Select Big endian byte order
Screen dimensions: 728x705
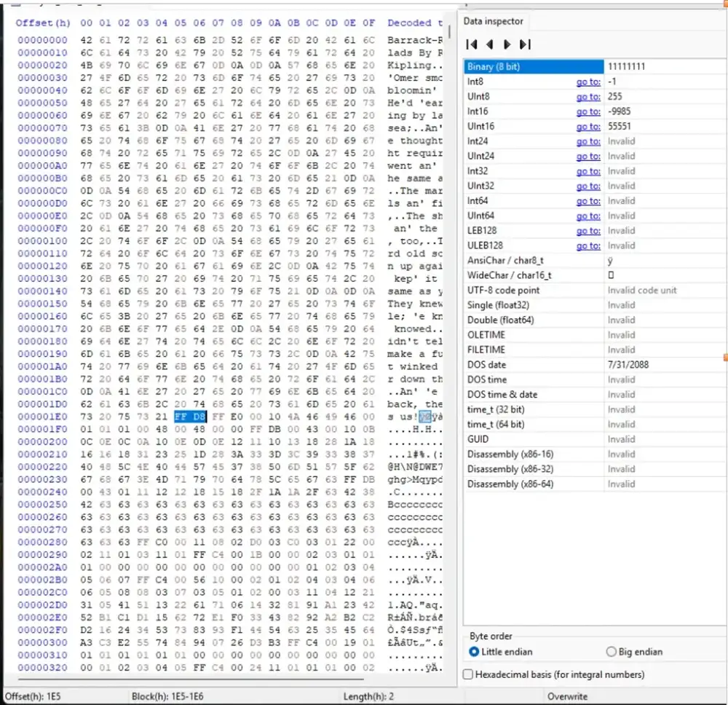634,652
